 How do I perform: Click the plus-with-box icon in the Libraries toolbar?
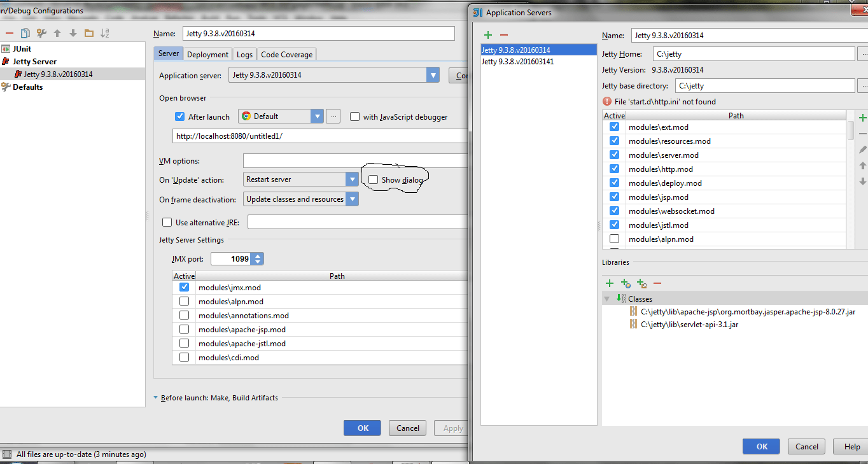[x=641, y=283]
